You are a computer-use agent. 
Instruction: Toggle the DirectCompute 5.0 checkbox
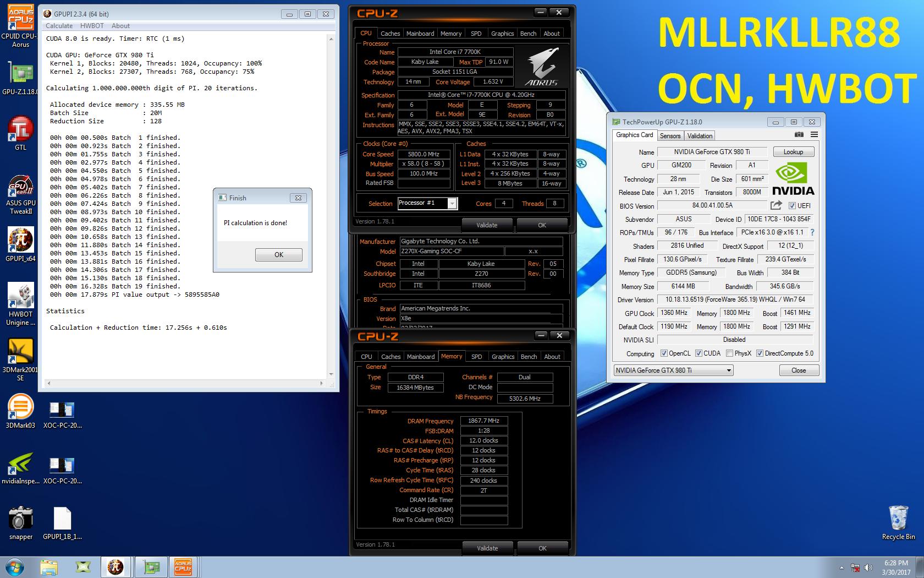(x=760, y=353)
